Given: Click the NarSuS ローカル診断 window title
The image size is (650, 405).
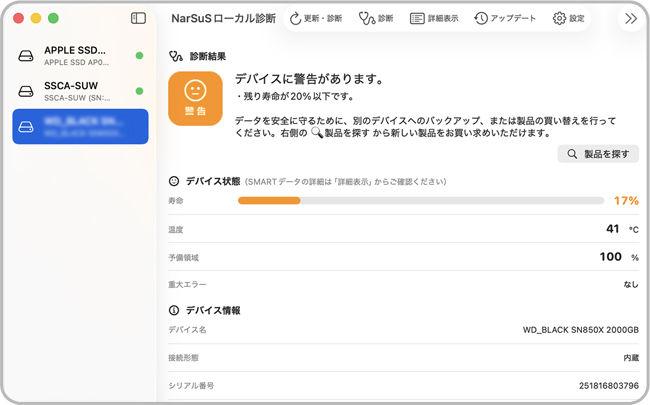Looking at the screenshot, I should point(223,18).
